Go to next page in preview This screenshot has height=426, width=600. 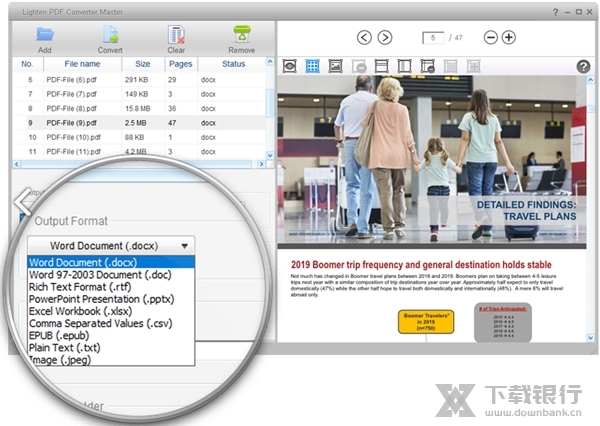coord(386,38)
